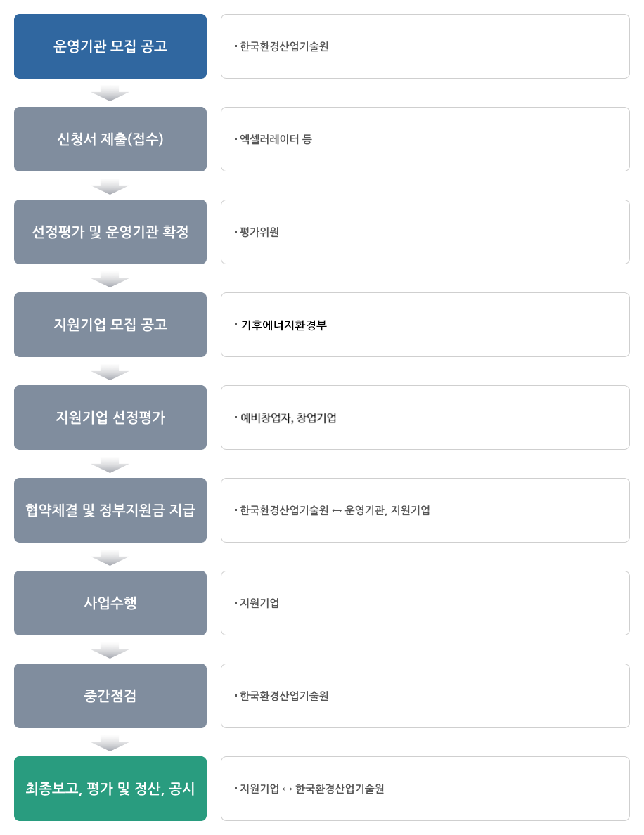Select the 중간점검 step box
Viewport: 644px width, 835px height.
tap(110, 696)
